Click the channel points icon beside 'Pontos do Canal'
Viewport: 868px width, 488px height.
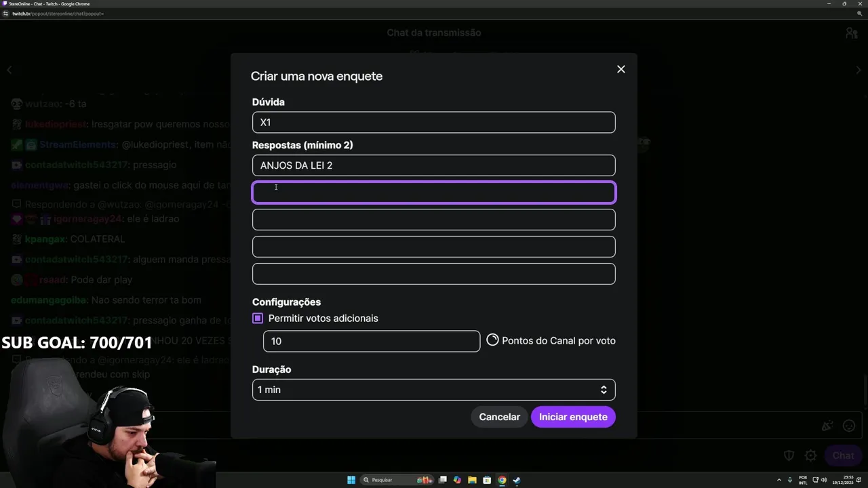tap(492, 340)
